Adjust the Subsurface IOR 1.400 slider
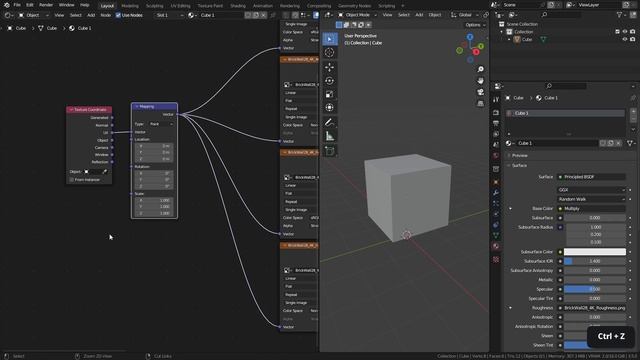The width and height of the screenshot is (640, 360). tap(595, 261)
